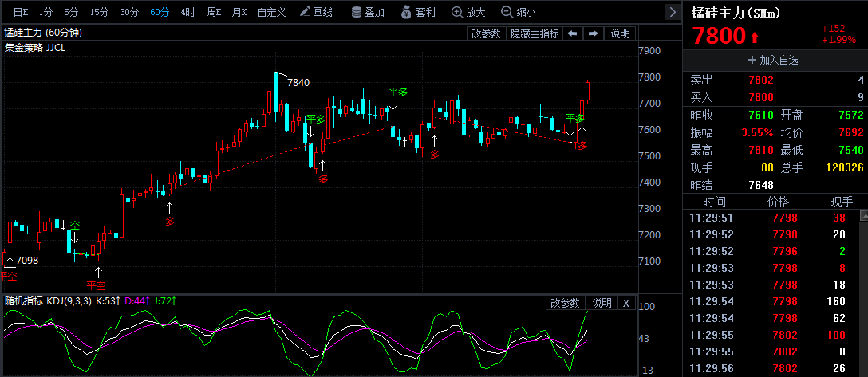Viewport: 868px width, 377px height.
Task: Switch to 月K monthly chart
Action: coord(239,12)
